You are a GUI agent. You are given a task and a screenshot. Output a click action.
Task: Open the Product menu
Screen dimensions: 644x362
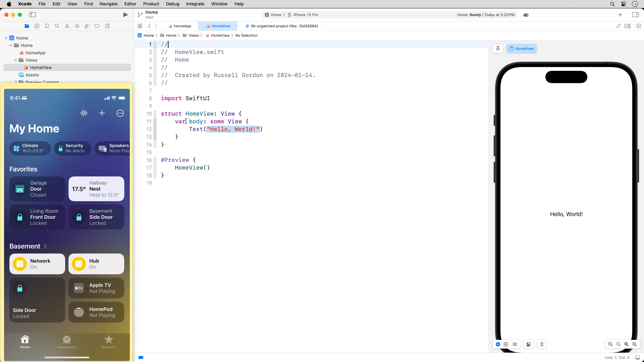coord(151,4)
